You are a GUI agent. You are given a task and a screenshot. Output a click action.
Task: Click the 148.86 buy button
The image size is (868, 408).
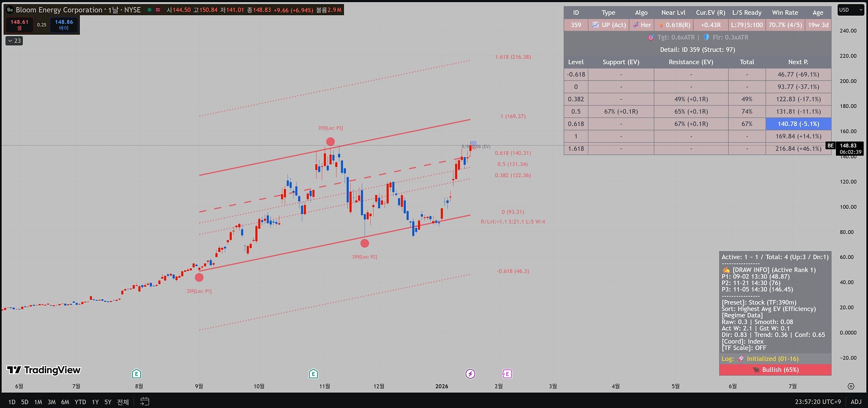pyautogui.click(x=64, y=24)
